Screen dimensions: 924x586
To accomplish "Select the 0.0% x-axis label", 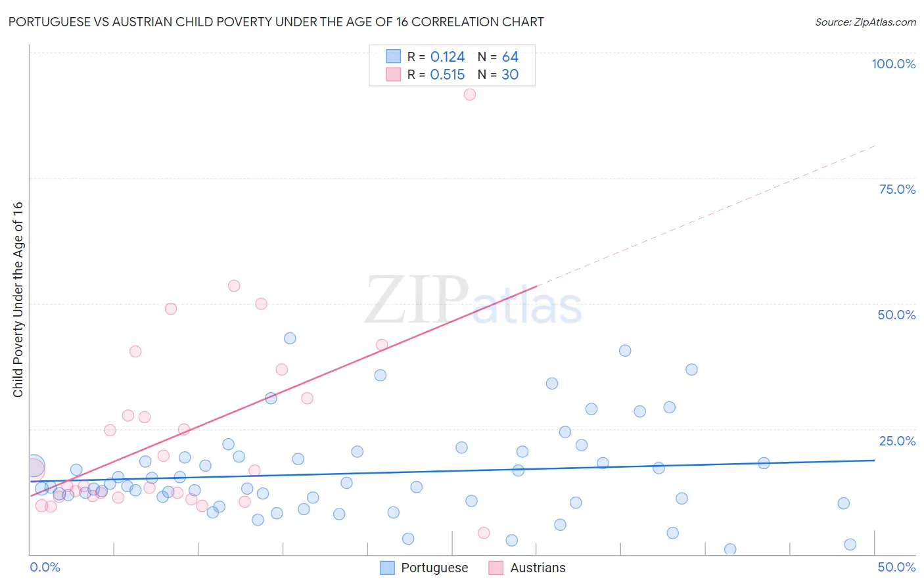I will point(45,567).
